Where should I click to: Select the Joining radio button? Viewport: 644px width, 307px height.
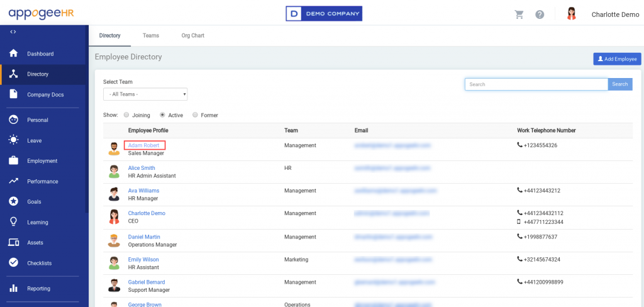[126, 115]
